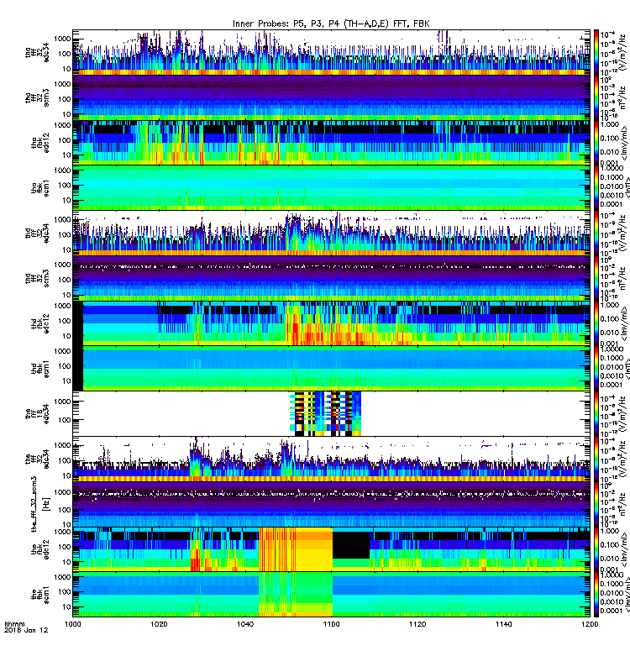This screenshot has width=630, height=672.
Task: Click the 1140 time tick label
Action: point(503,624)
